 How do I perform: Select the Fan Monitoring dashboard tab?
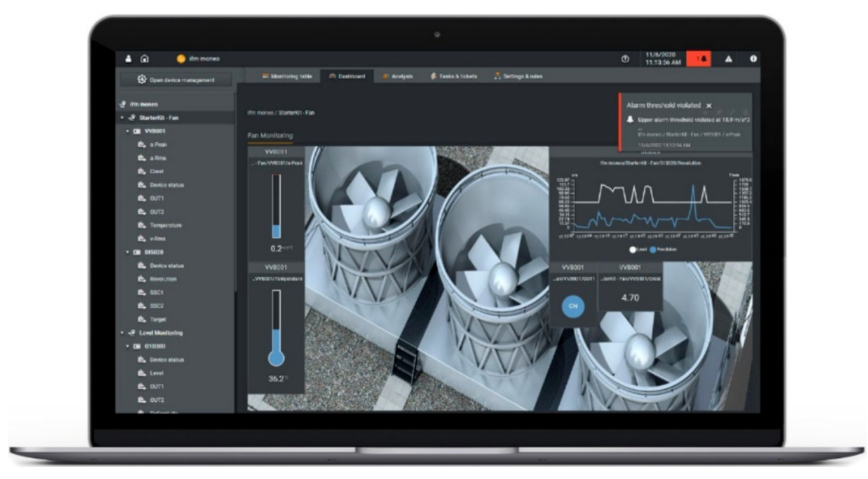(x=270, y=135)
